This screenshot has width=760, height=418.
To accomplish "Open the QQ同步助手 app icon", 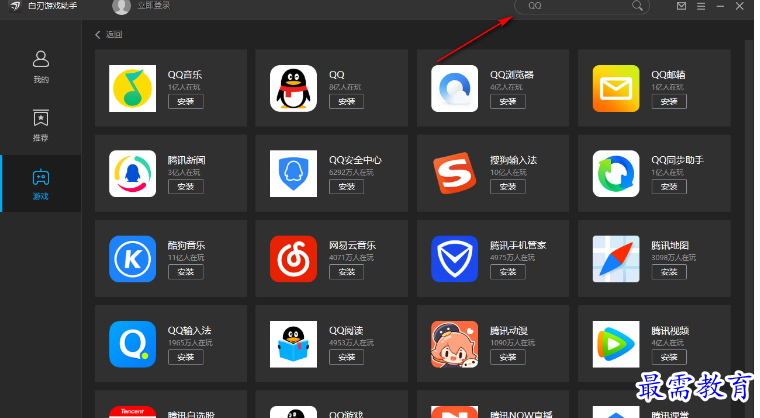I will coord(616,174).
